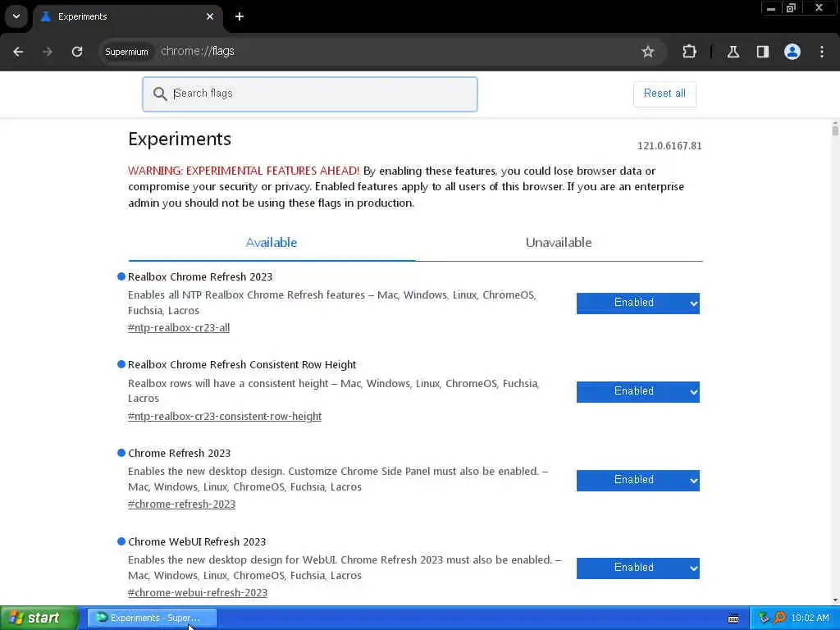Open the tab search chevron
The width and height of the screenshot is (840, 630).
click(16, 16)
